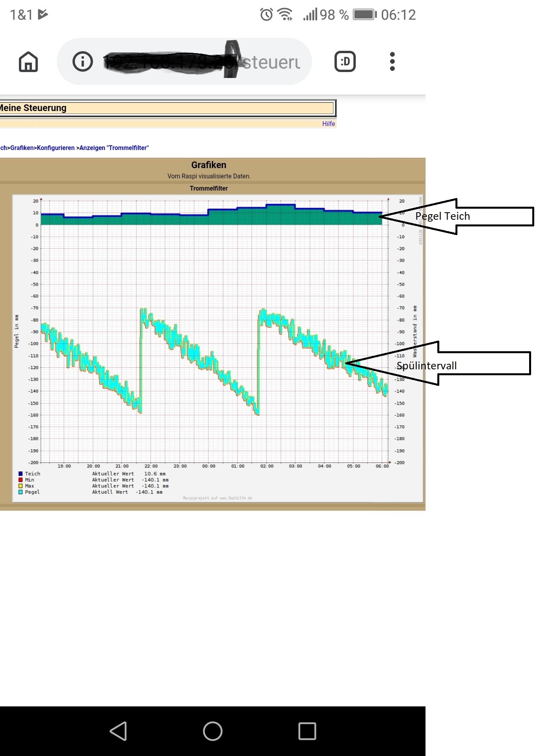Click the 02:00 time axis label
537x756 pixels.
click(x=267, y=466)
